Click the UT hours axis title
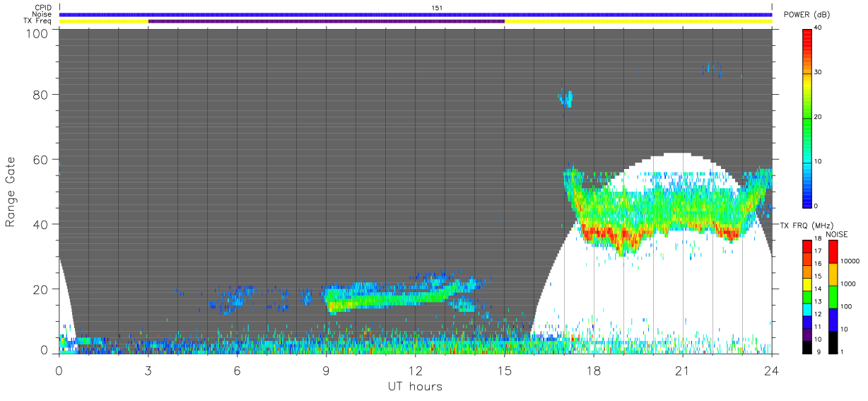Viewport: 868px width, 401px height. [415, 386]
